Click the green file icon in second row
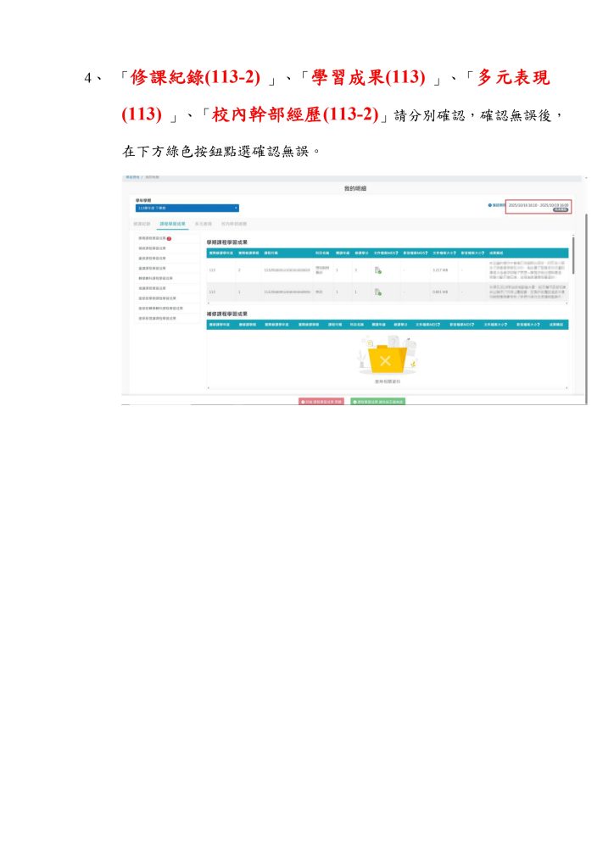The image size is (614, 868). click(x=377, y=292)
